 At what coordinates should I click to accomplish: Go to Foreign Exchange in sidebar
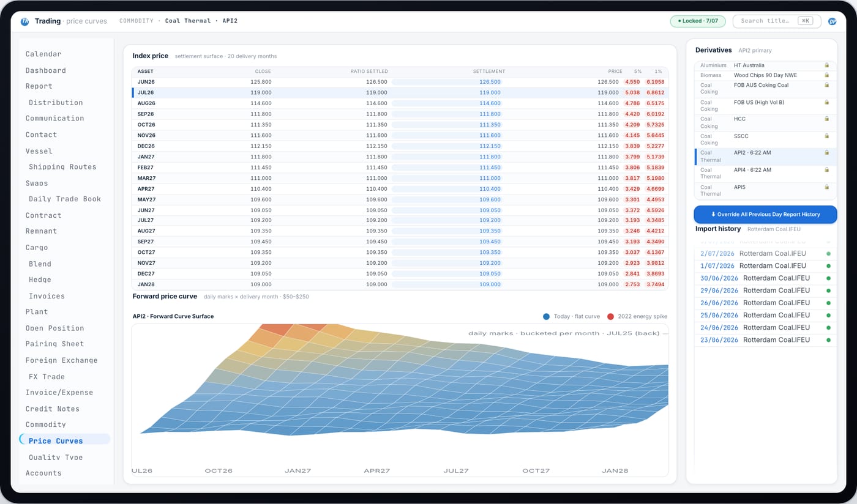(61, 360)
